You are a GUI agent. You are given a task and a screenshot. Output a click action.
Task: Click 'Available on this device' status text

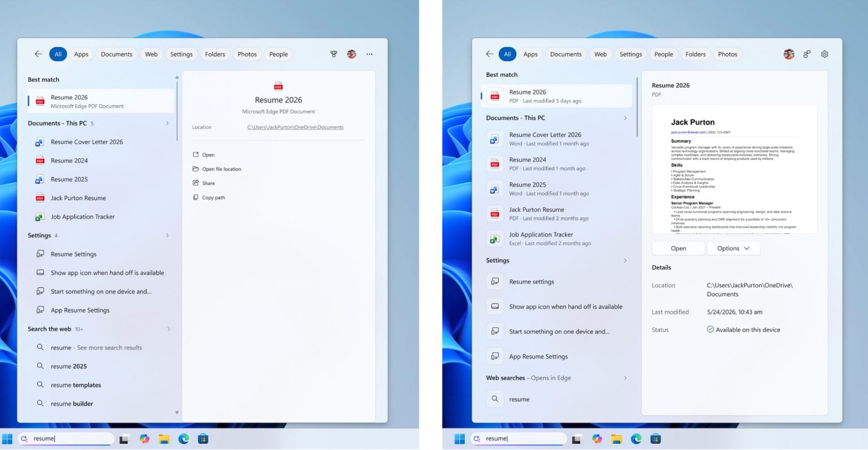(748, 330)
